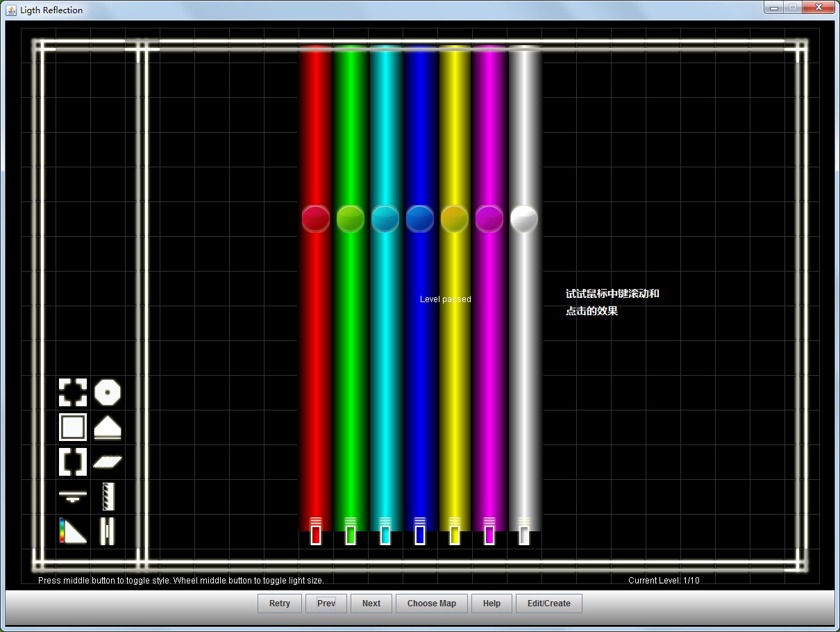This screenshot has height=632, width=840.
Task: Go back with the Prev button
Action: pyautogui.click(x=326, y=604)
